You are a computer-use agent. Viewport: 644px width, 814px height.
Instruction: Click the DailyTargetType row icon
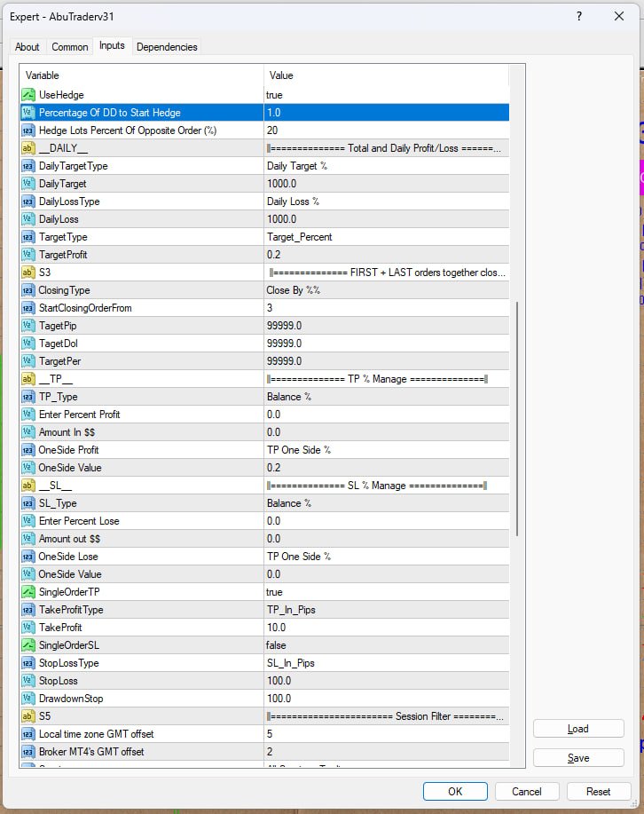point(28,166)
